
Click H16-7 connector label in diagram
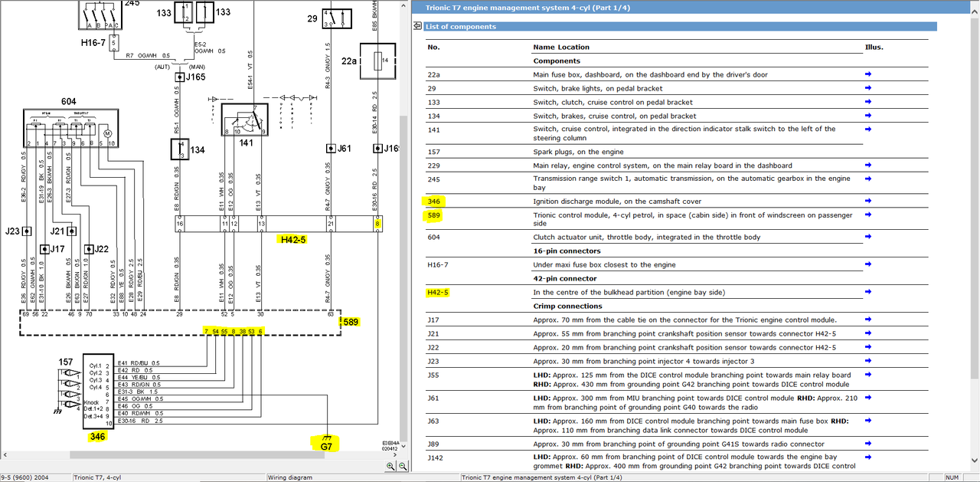[x=93, y=43]
